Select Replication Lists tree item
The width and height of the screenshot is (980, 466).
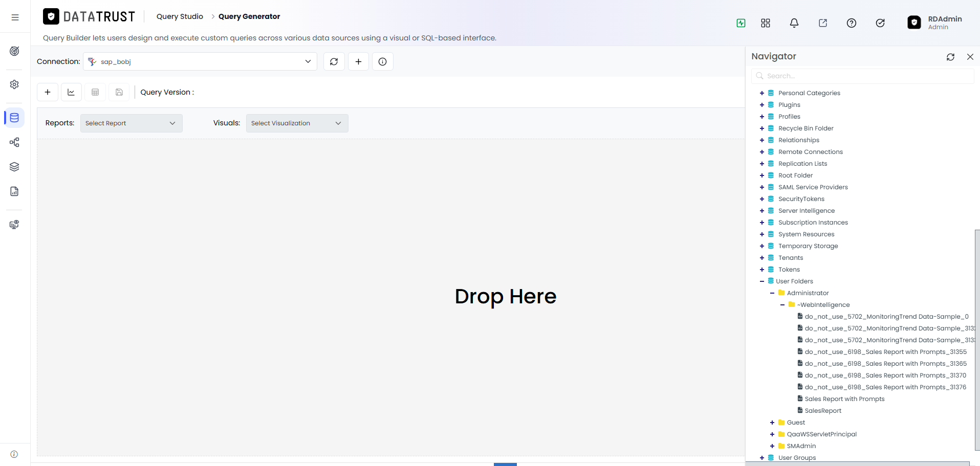pos(803,164)
